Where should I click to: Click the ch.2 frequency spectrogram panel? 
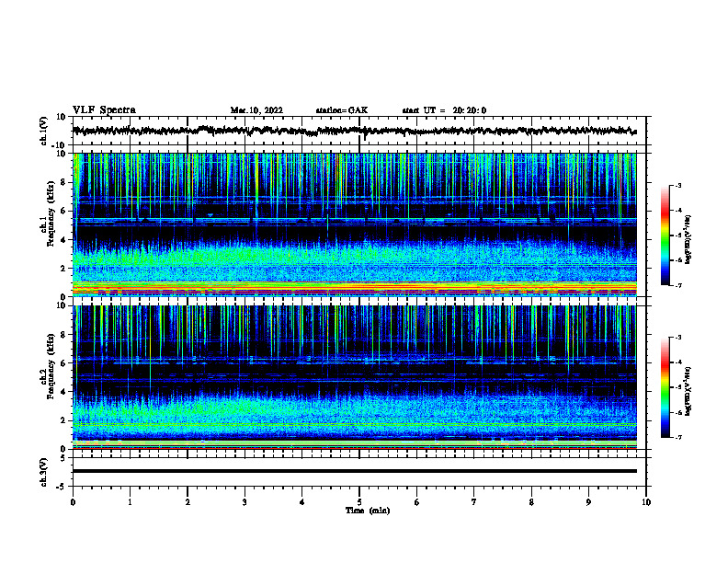358,377
